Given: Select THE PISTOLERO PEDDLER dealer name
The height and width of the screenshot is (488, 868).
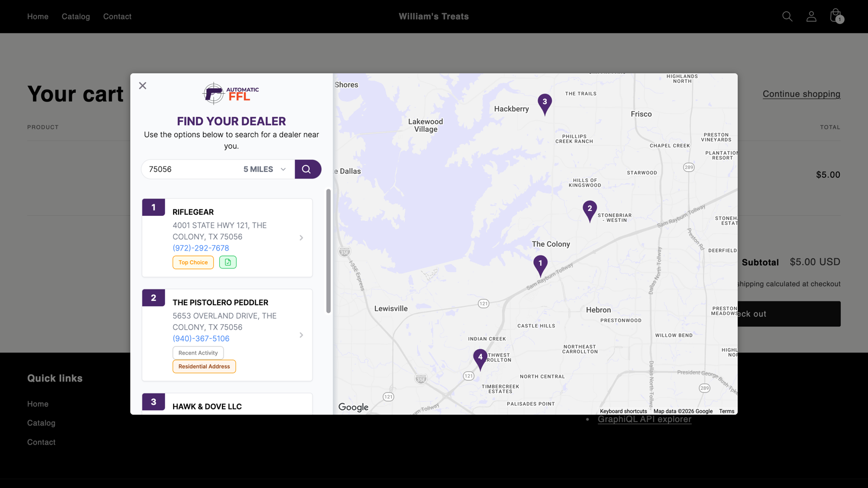Looking at the screenshot, I should coord(220,303).
